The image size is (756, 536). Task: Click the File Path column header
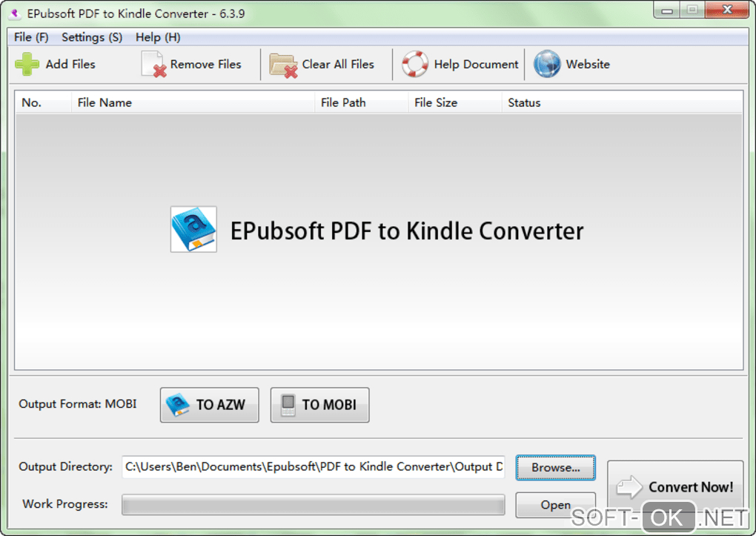[361, 102]
